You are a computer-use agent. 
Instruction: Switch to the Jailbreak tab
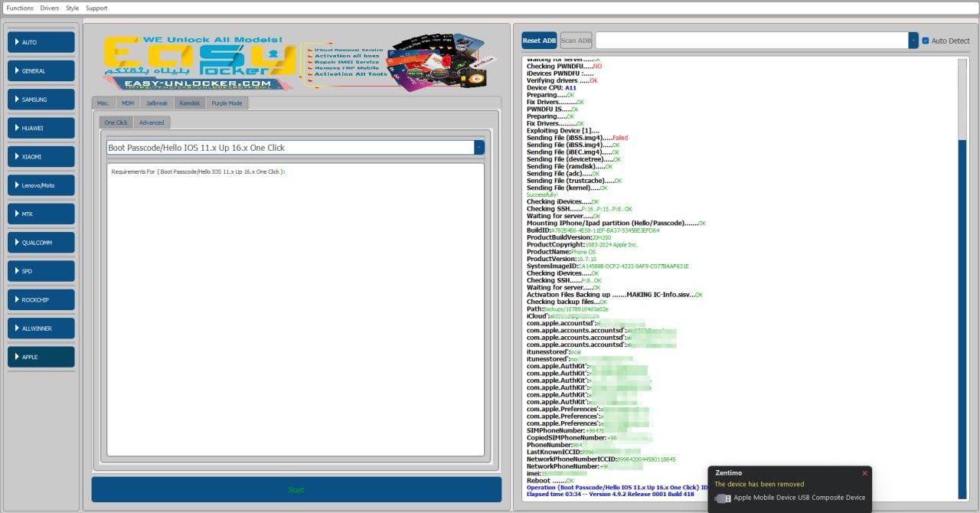point(156,103)
